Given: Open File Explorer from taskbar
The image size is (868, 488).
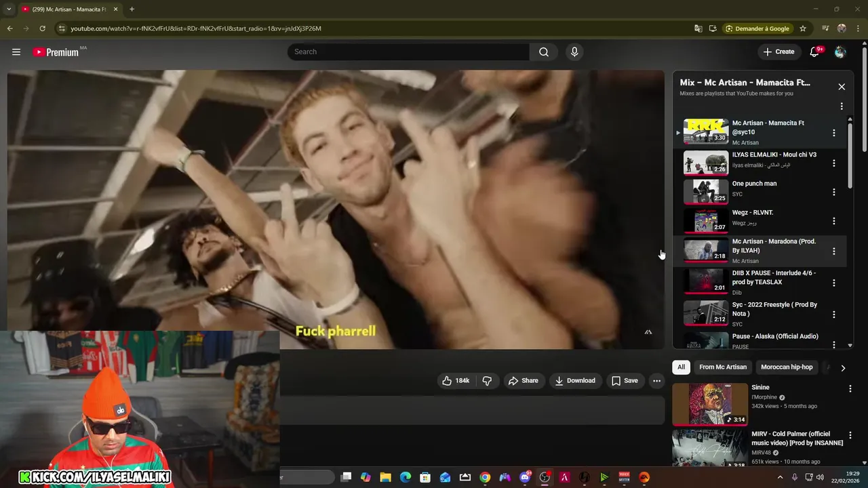Looking at the screenshot, I should click(385, 477).
